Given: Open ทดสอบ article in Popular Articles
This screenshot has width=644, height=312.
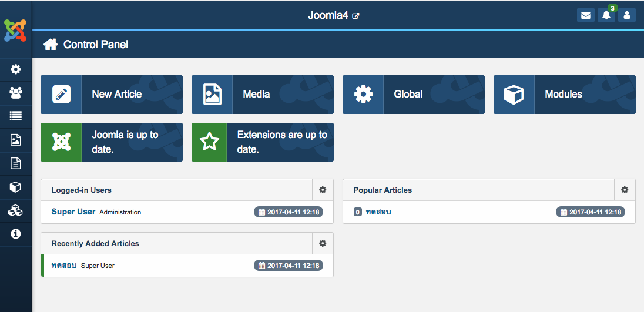Looking at the screenshot, I should point(378,212).
